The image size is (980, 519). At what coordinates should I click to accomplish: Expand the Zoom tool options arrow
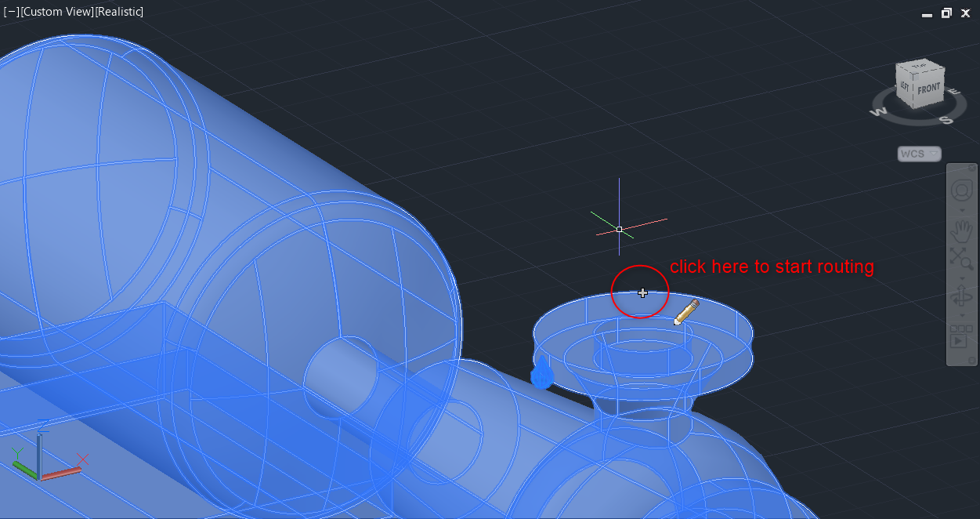point(961,278)
